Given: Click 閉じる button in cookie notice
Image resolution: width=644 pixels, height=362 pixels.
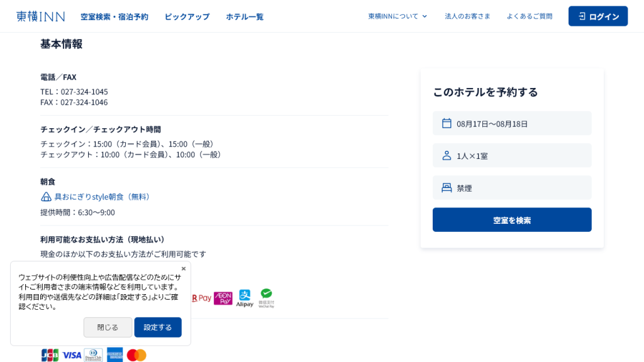Looking at the screenshot, I should (x=108, y=327).
